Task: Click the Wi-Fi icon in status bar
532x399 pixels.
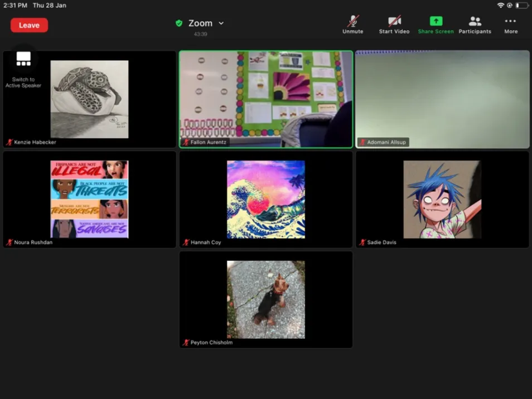Action: pos(500,5)
